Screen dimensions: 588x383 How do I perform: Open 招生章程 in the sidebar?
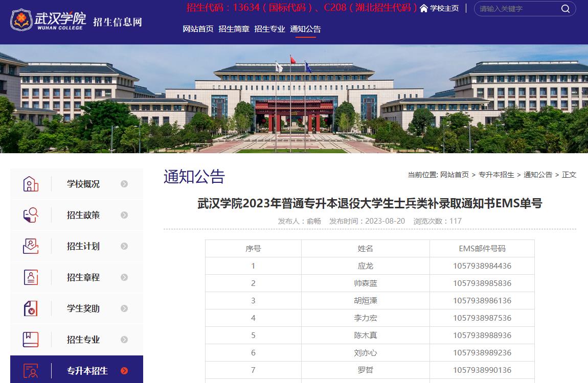click(x=83, y=277)
